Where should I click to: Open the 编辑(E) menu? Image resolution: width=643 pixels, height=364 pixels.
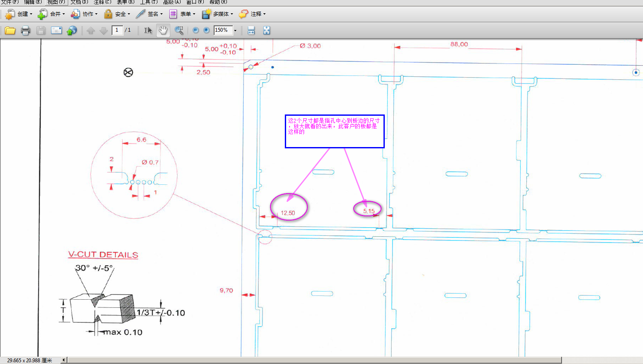(33, 2)
